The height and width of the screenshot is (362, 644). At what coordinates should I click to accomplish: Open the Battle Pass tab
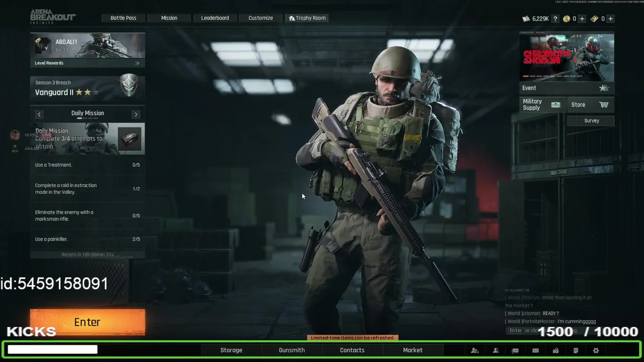coord(123,18)
